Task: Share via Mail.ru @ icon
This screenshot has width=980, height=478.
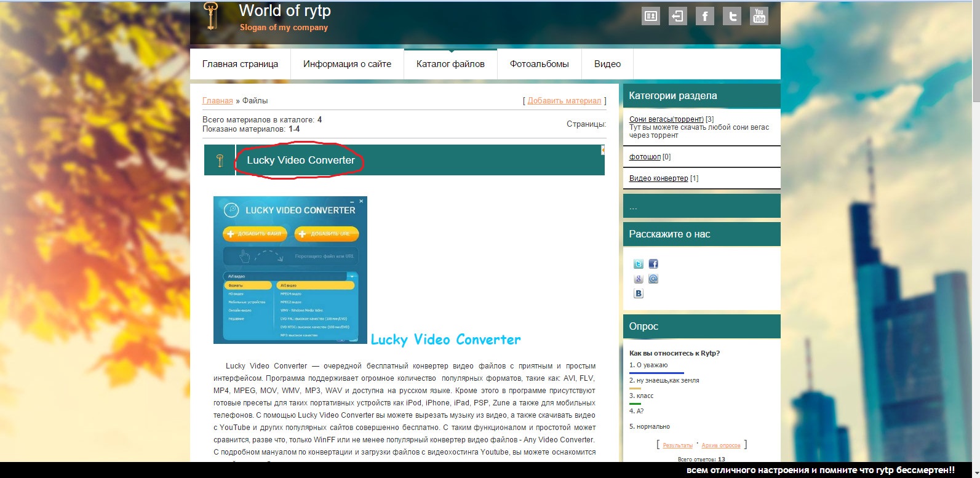Action: click(653, 279)
